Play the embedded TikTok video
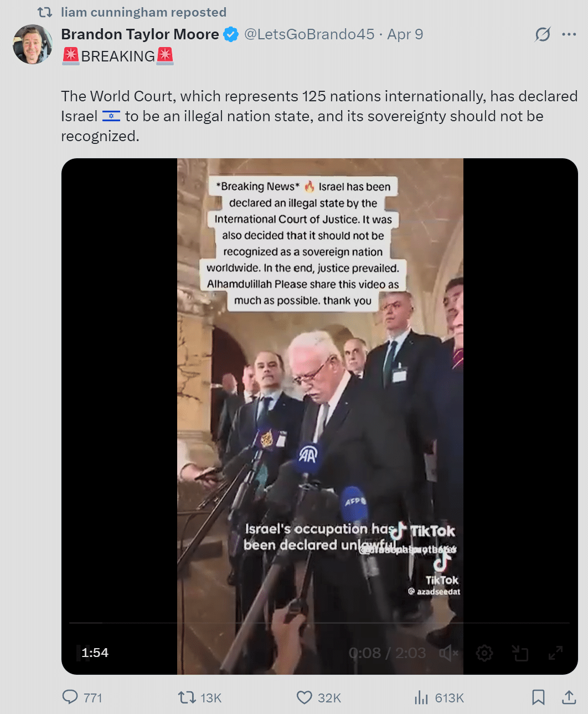This screenshot has height=714, width=588. pos(319,416)
